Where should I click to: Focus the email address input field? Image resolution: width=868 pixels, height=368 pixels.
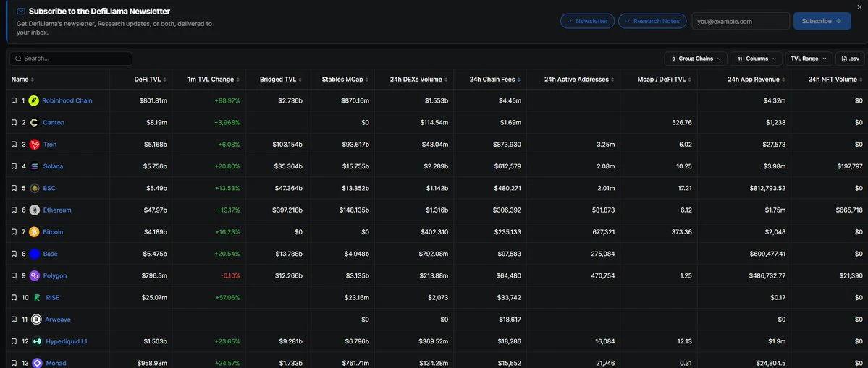pyautogui.click(x=741, y=21)
